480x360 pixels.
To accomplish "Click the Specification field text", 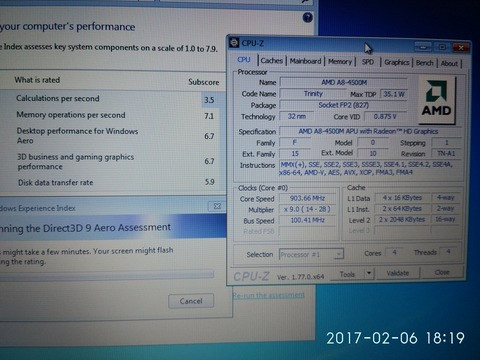I will point(371,131).
